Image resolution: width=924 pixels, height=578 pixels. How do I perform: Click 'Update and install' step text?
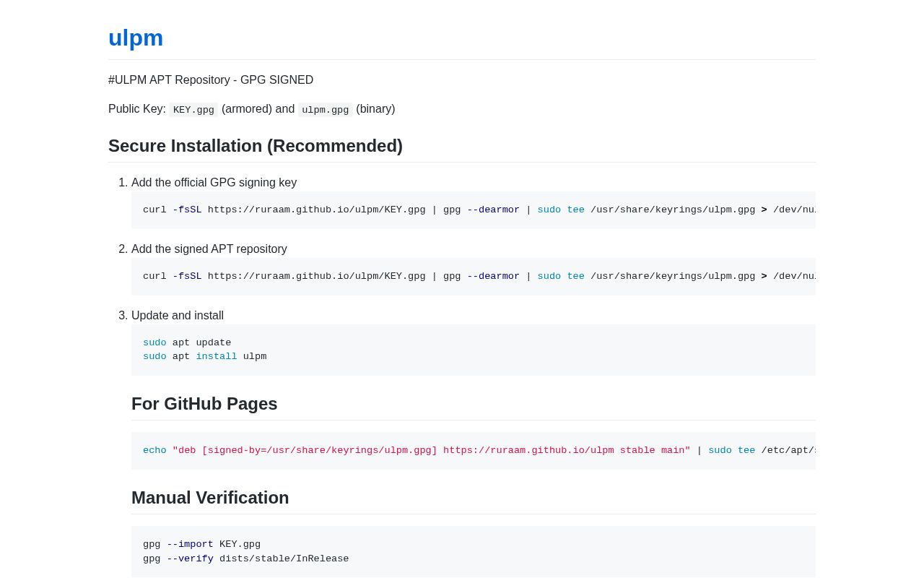coord(178,316)
